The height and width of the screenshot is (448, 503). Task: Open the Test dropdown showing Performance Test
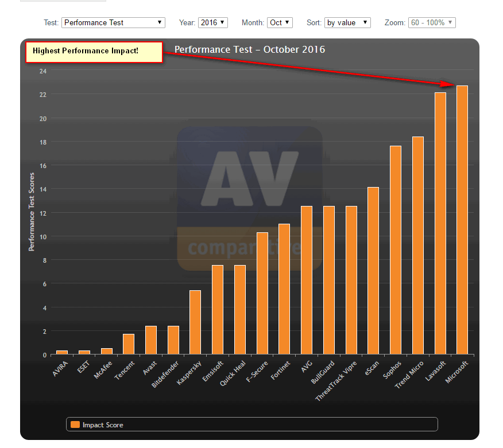click(113, 23)
